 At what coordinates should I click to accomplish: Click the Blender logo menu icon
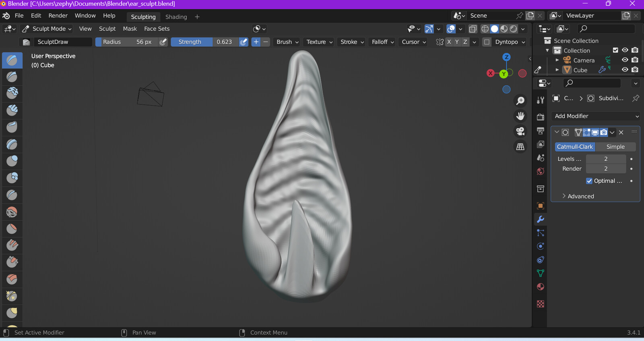[x=6, y=16]
